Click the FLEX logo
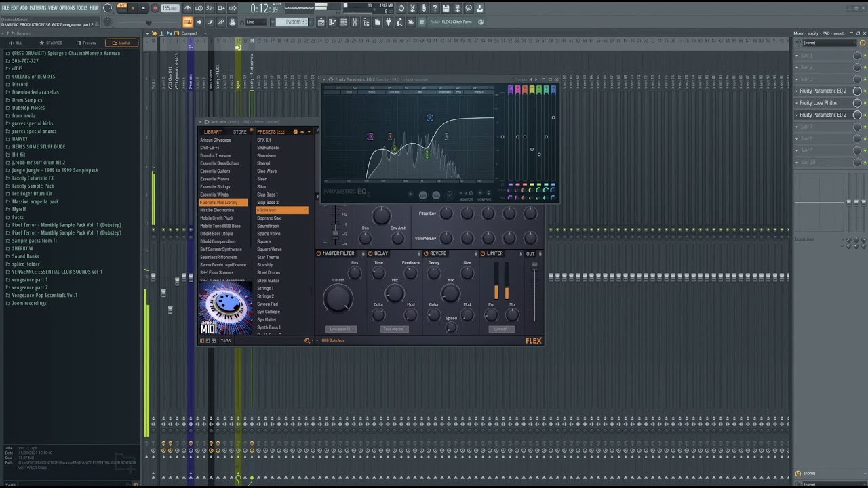 pos(534,341)
